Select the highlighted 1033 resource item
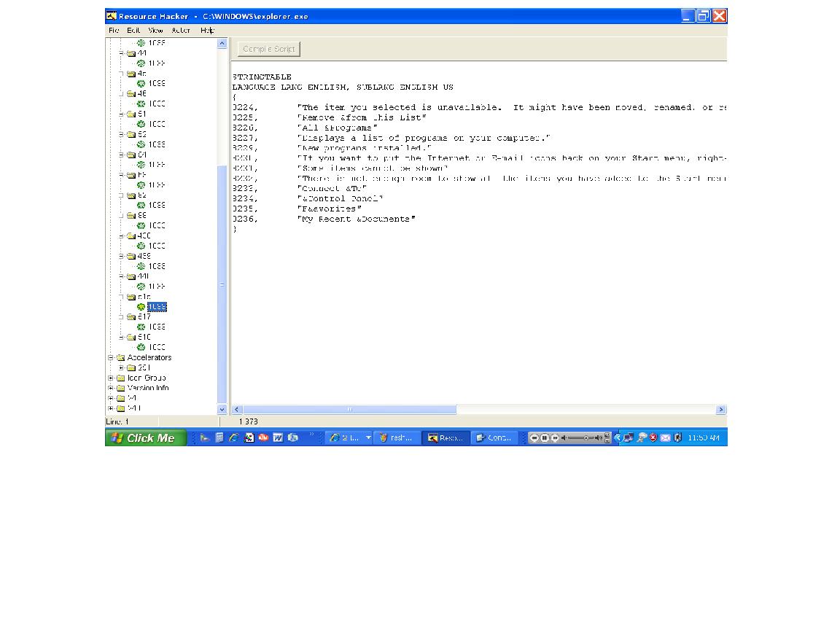This screenshot has height=630, width=840. point(157,307)
